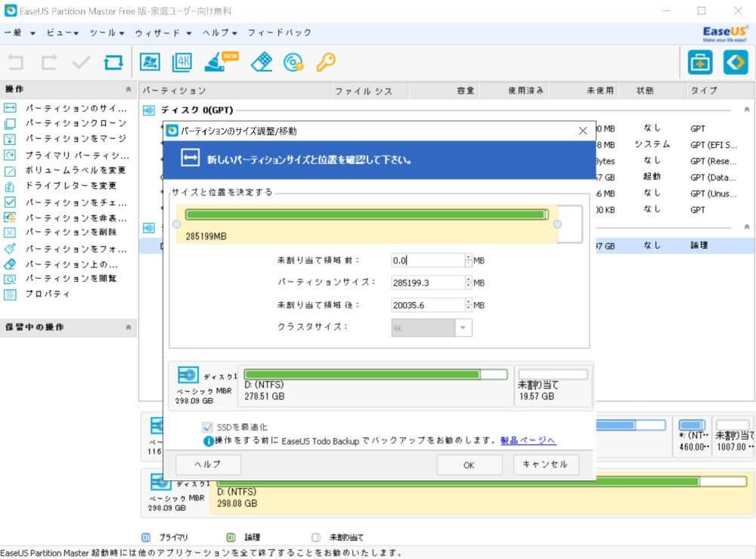Select 'パーティションを閲覧' in the sidebar
The image size is (756, 559).
pos(71,279)
